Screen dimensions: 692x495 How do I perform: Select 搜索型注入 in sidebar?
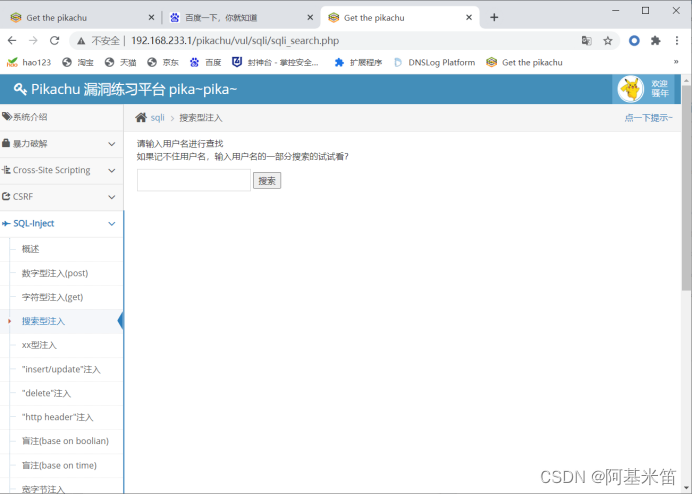(43, 321)
